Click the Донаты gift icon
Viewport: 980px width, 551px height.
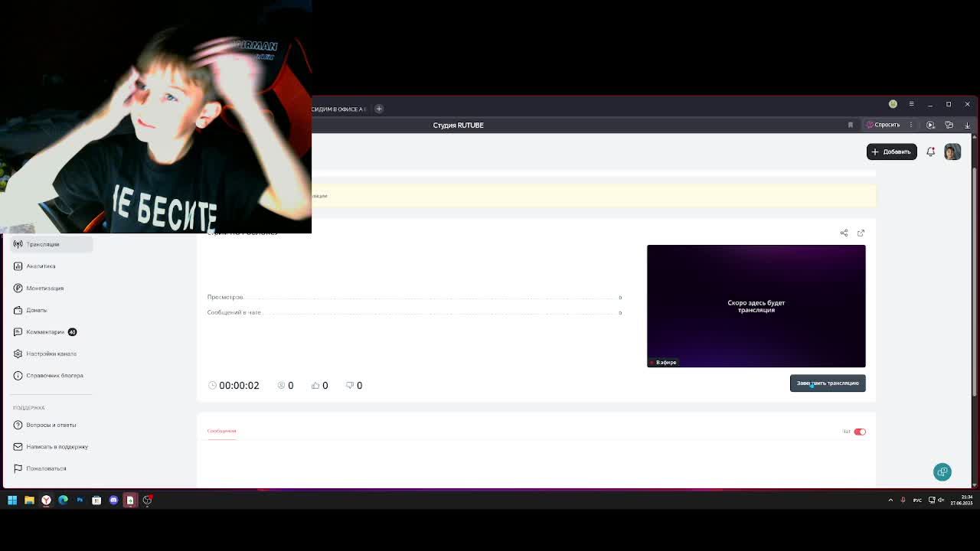(18, 310)
